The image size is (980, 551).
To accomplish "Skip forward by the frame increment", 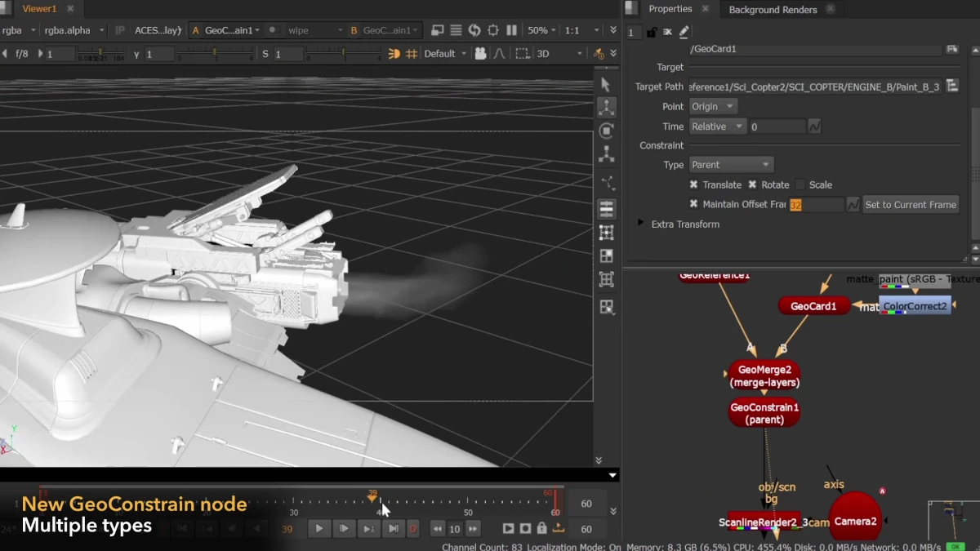I will (473, 528).
